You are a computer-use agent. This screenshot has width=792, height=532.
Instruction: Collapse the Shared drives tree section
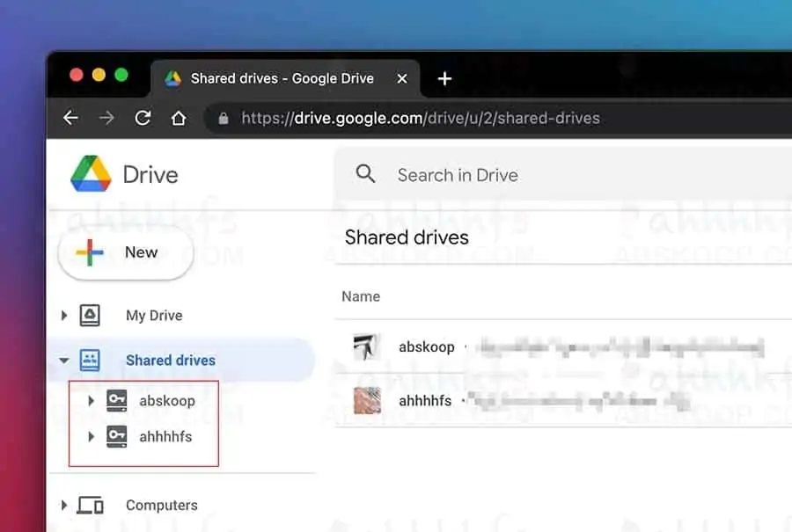(x=63, y=360)
